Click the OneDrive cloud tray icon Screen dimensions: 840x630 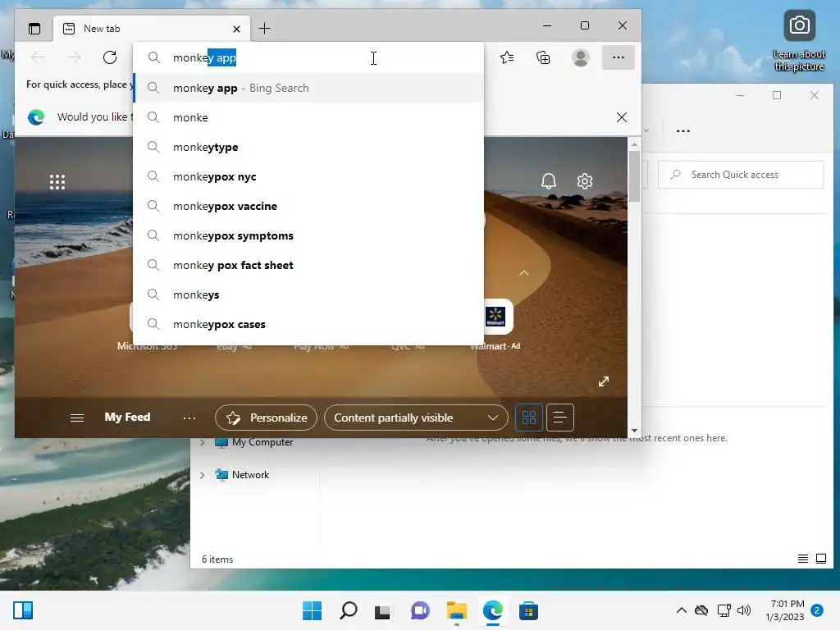coord(701,610)
